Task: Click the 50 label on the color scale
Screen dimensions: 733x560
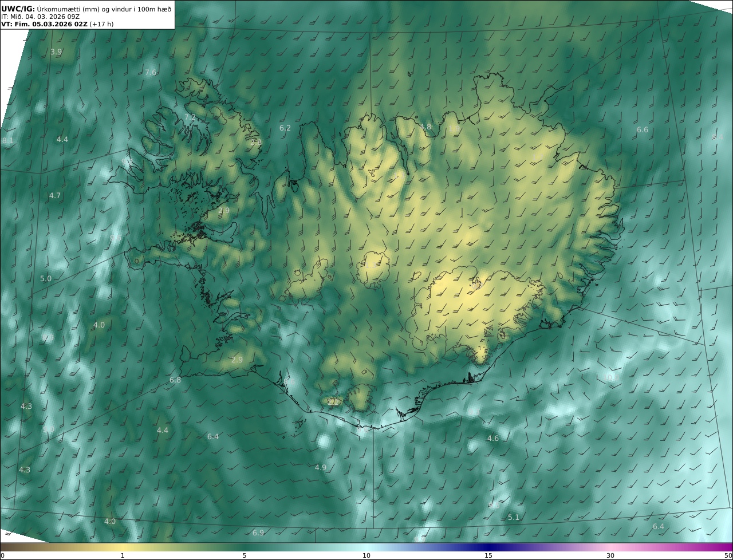Action: 728,555
